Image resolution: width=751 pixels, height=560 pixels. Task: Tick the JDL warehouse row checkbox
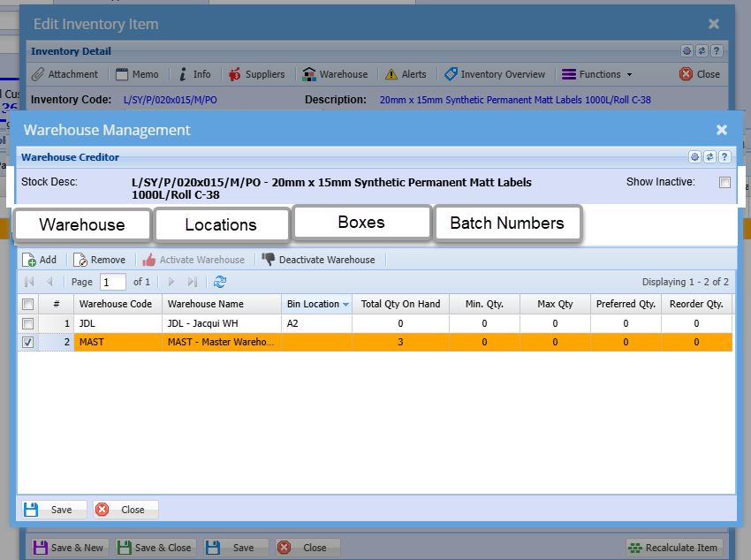(28, 324)
